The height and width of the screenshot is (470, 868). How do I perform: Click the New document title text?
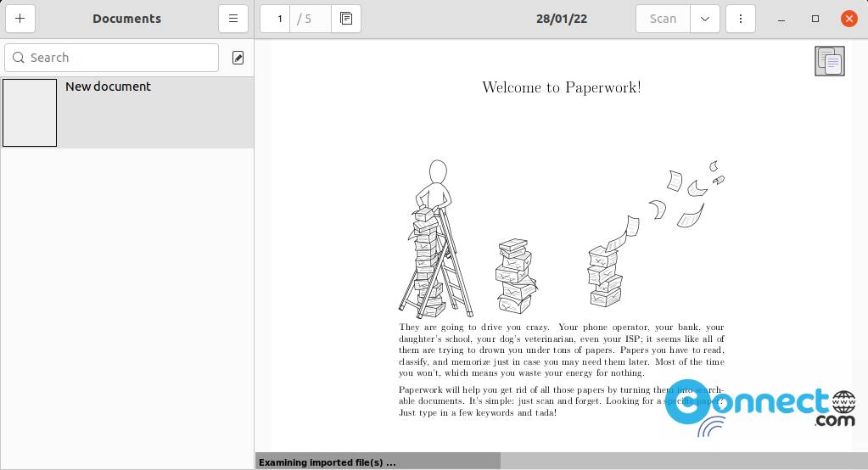click(x=108, y=87)
